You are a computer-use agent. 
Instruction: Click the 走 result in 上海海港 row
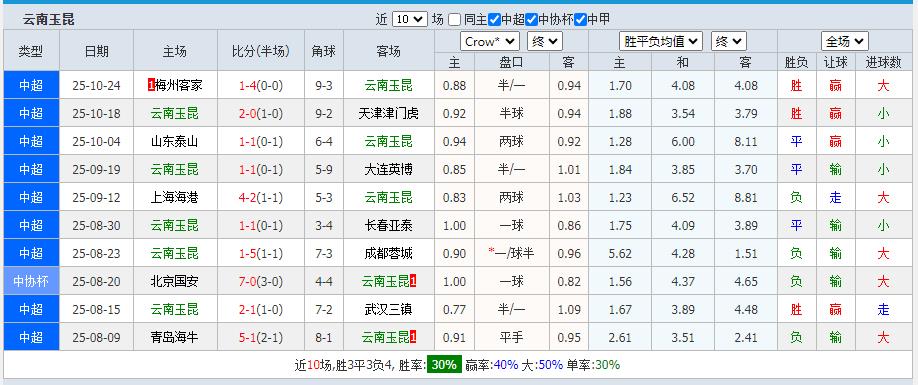[835, 198]
